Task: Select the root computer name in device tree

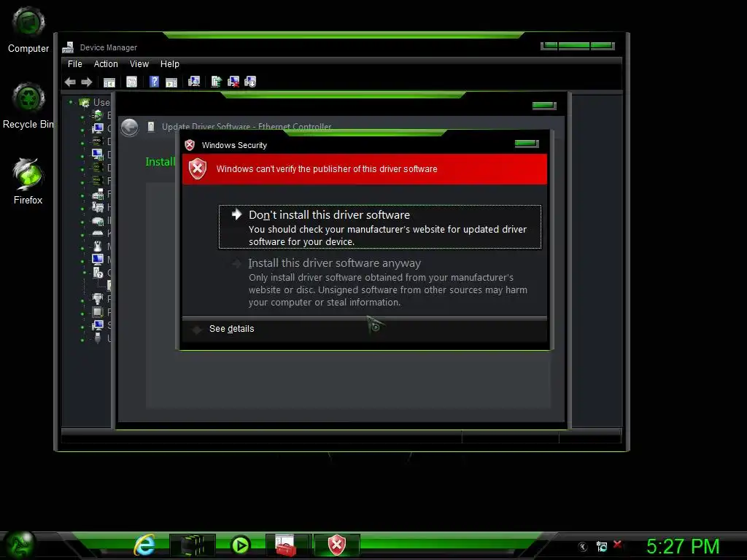Action: 101,102
